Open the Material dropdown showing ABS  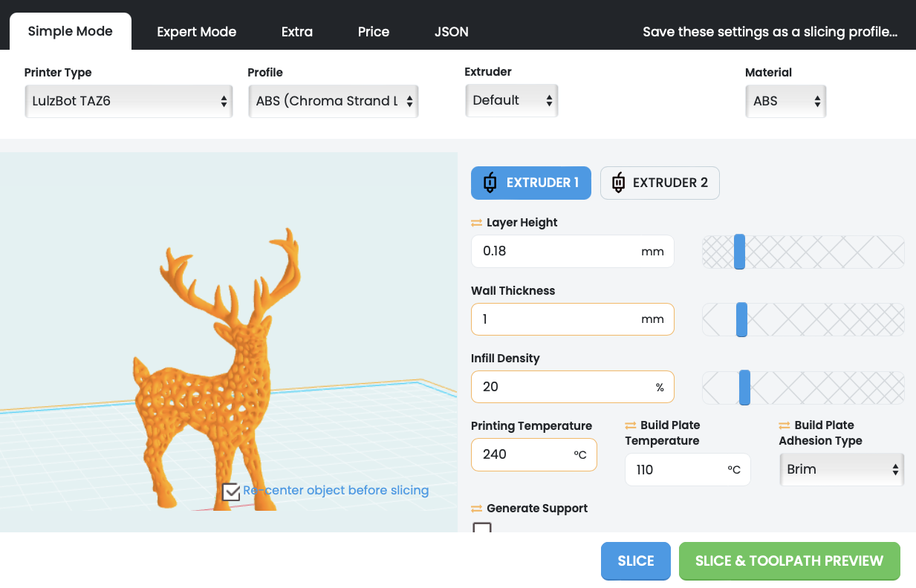pos(785,100)
